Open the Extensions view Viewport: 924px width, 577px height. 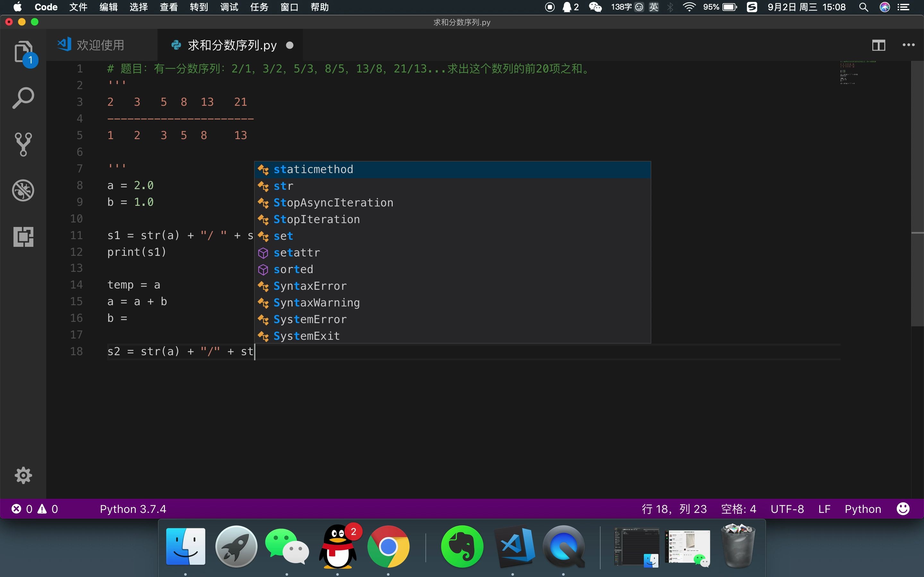tap(23, 237)
